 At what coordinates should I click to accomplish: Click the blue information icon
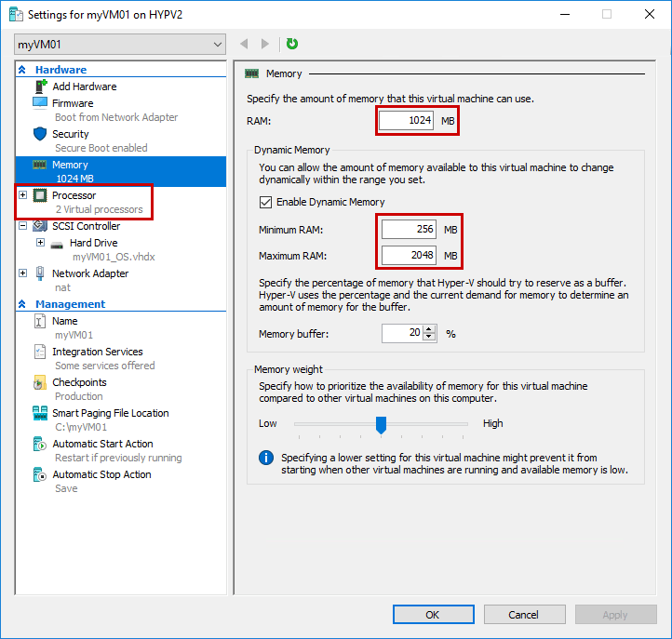point(266,458)
